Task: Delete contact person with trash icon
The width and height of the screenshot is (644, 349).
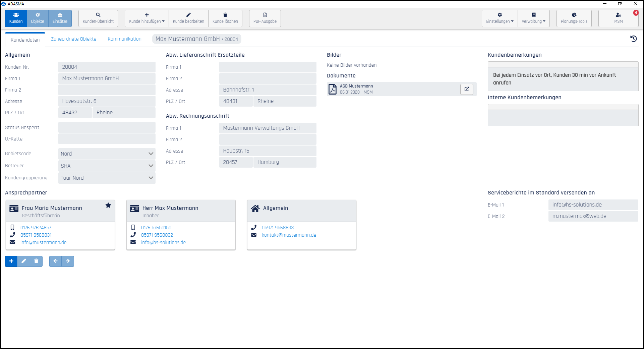Action: click(36, 261)
